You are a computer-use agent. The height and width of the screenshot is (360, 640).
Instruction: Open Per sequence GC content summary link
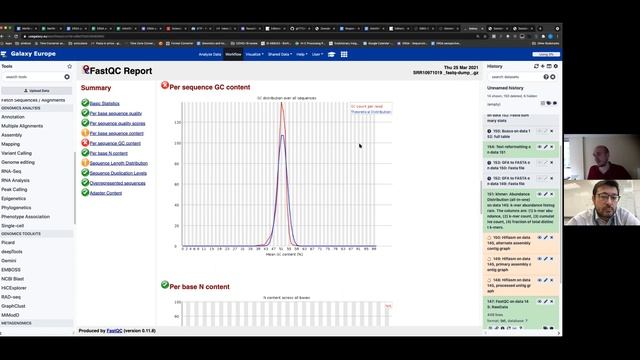click(115, 143)
